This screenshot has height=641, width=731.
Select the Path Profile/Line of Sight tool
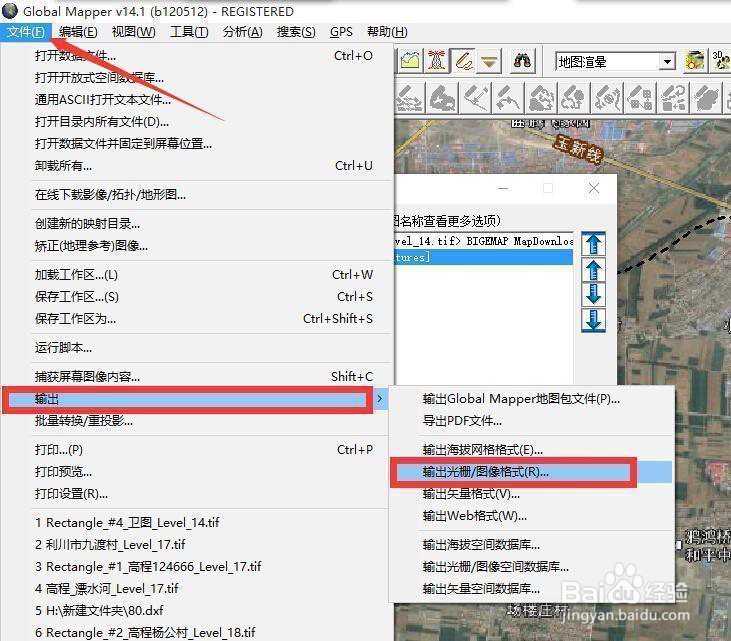point(410,61)
